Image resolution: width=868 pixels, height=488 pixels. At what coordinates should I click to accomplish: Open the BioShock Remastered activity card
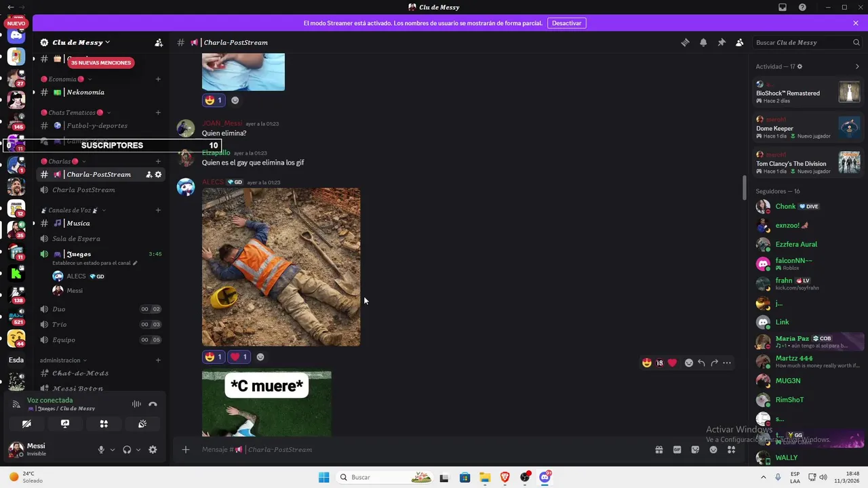click(x=808, y=92)
